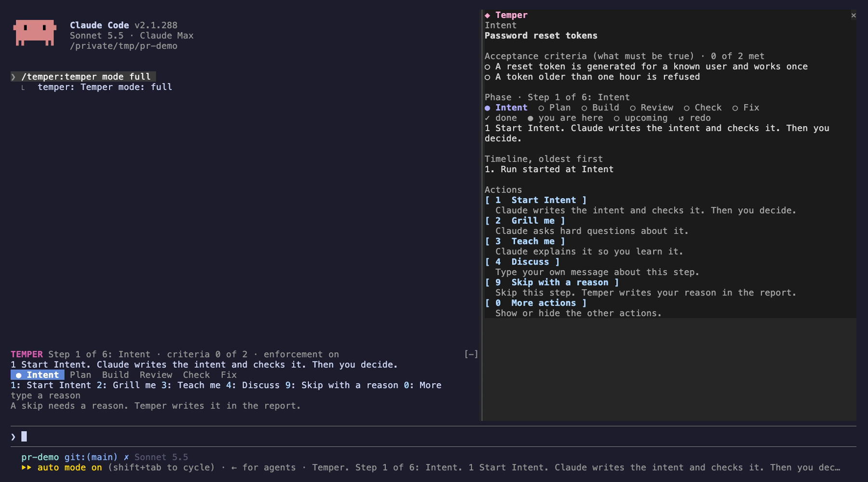
Task: Click '4: Discuss' in the shortcut row
Action: (253, 385)
